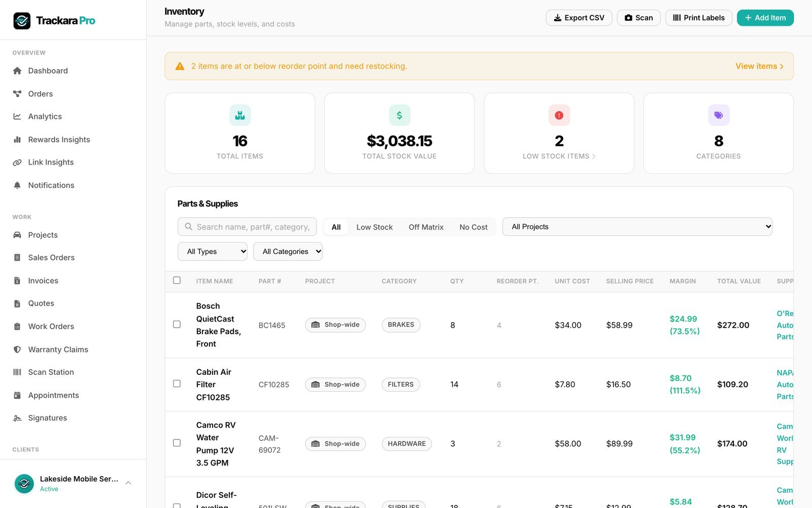Click the Scan Station barcode icon
Viewport: 812px width, 508px height.
[17, 372]
